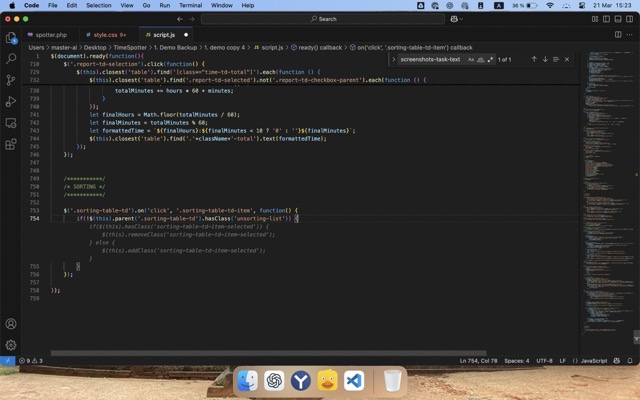Open Source Control view in activity bar
The image size is (640, 400).
click(11, 80)
